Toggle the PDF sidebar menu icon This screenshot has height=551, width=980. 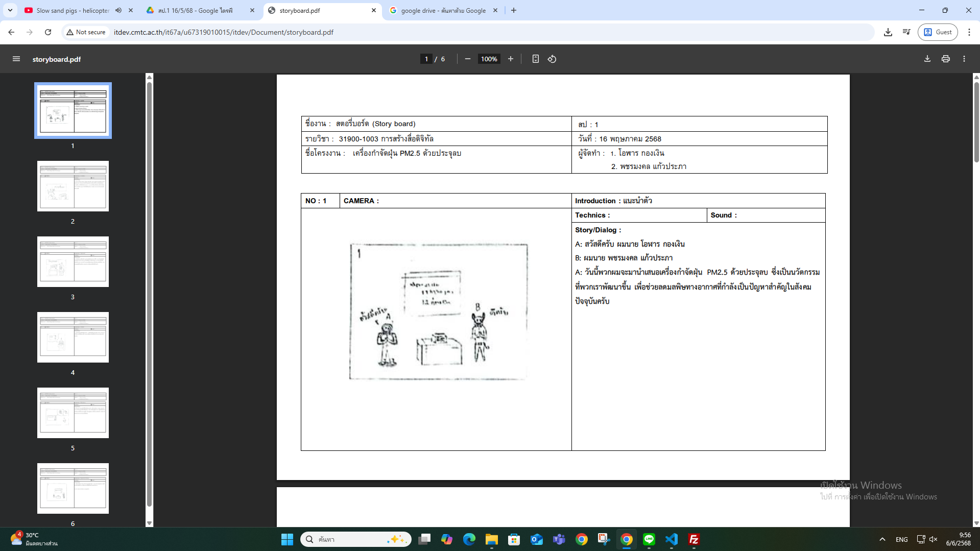pyautogui.click(x=16, y=59)
